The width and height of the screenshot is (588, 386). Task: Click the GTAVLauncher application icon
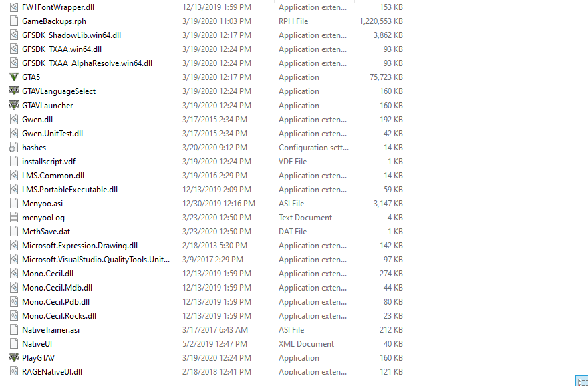[x=14, y=106]
